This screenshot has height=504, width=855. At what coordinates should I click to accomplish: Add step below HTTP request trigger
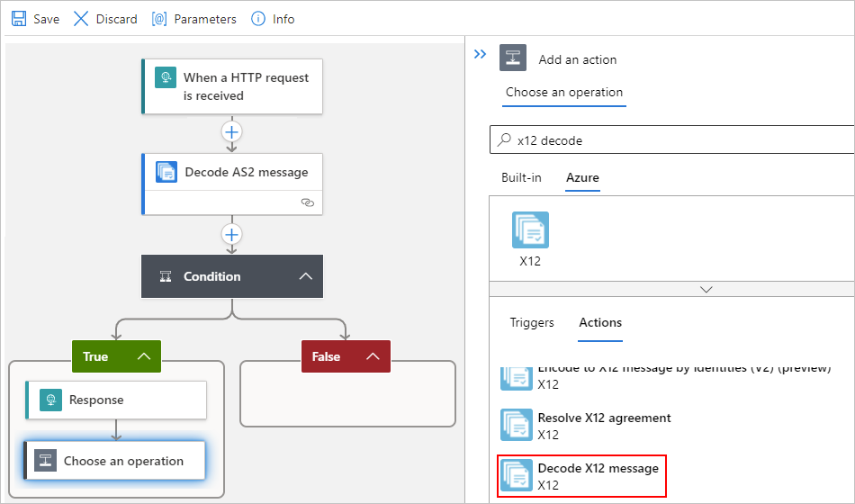(232, 131)
